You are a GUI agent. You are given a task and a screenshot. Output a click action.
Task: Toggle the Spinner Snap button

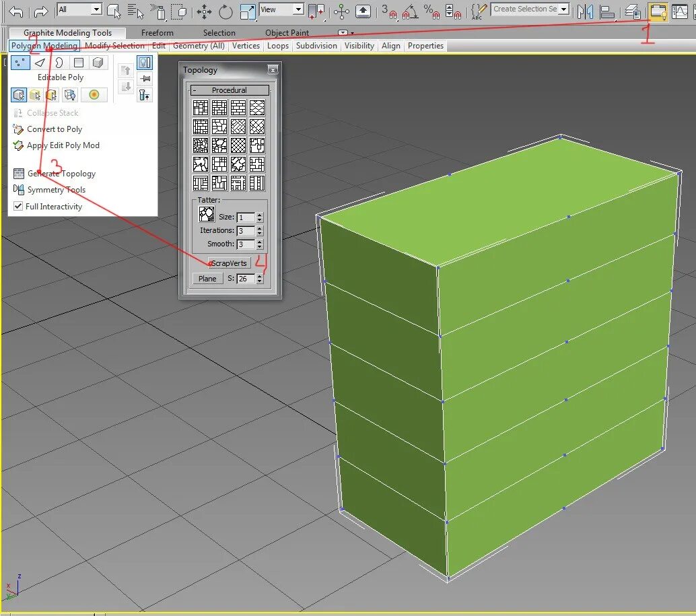(453, 11)
